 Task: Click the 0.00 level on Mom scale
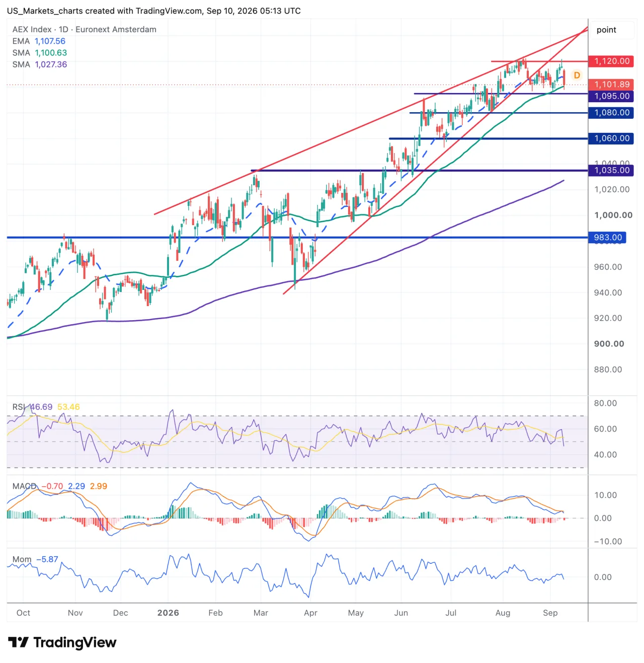click(603, 577)
